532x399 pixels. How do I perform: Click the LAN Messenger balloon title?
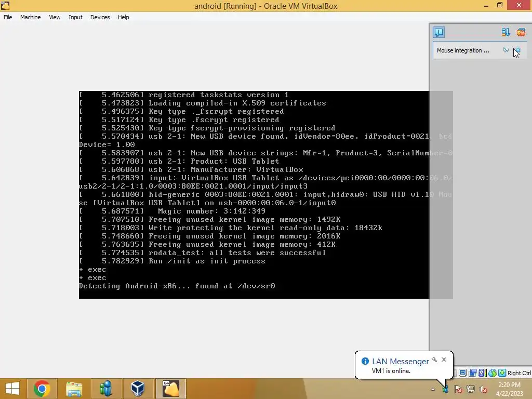[x=401, y=362]
